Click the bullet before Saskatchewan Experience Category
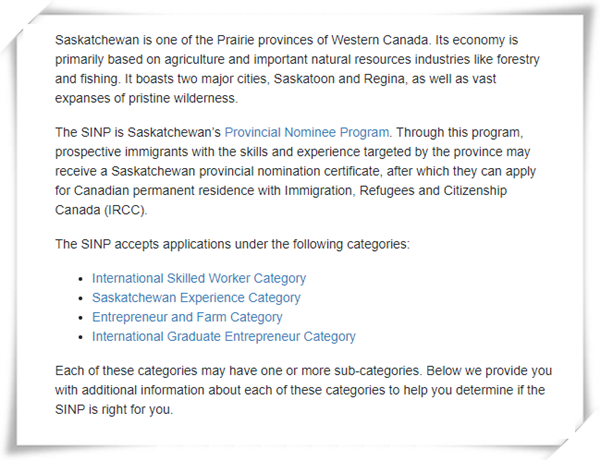The width and height of the screenshot is (600, 460). tap(80, 299)
